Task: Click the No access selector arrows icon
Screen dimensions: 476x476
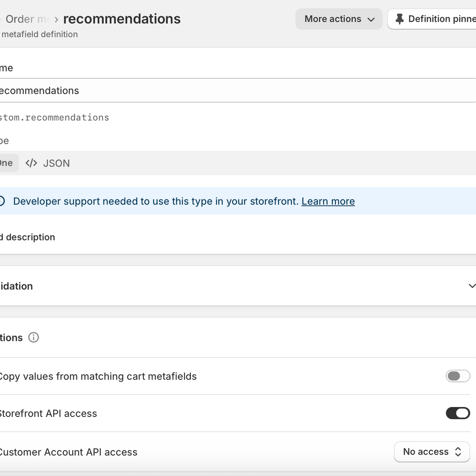Action: point(458,452)
